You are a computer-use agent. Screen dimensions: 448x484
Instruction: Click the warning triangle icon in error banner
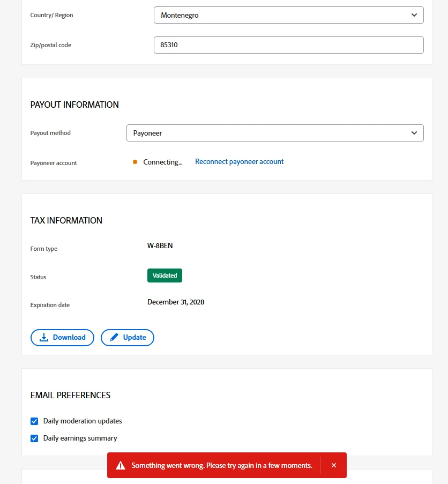click(x=121, y=465)
